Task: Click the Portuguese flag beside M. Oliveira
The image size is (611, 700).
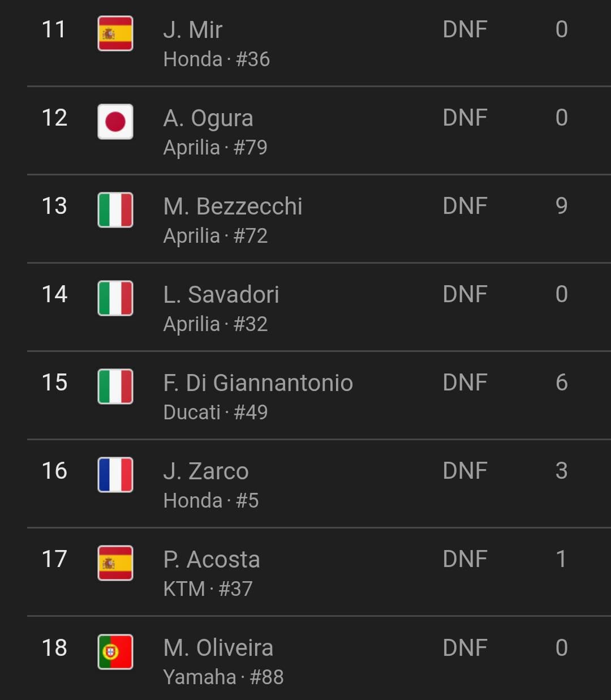Action: (x=115, y=652)
